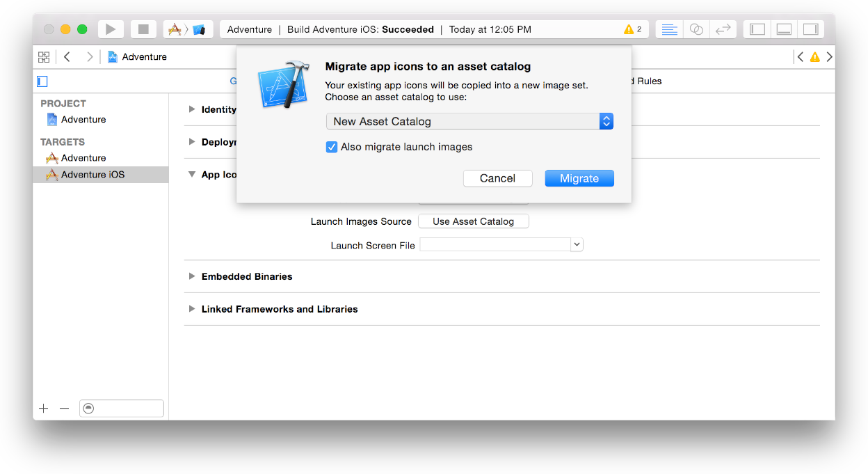Open the Version editor (arrows icon)

(x=723, y=29)
